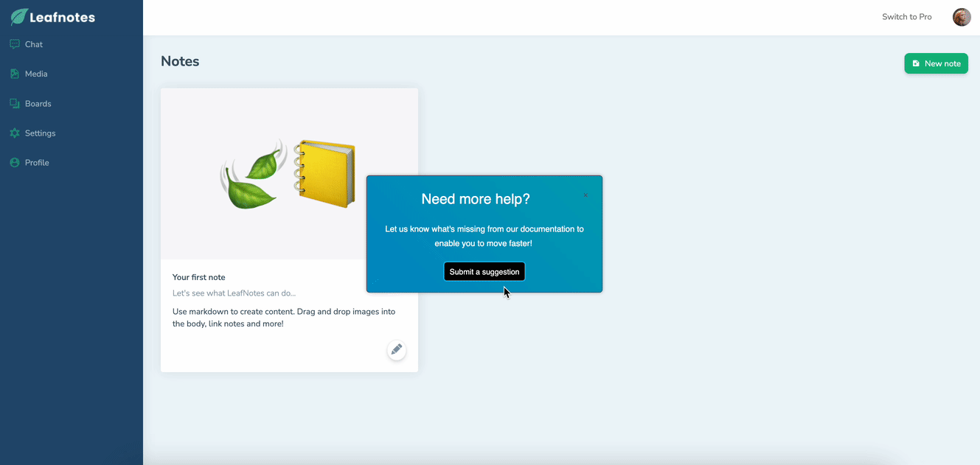Click the Notes page heading
The width and height of the screenshot is (980, 465).
pos(180,61)
